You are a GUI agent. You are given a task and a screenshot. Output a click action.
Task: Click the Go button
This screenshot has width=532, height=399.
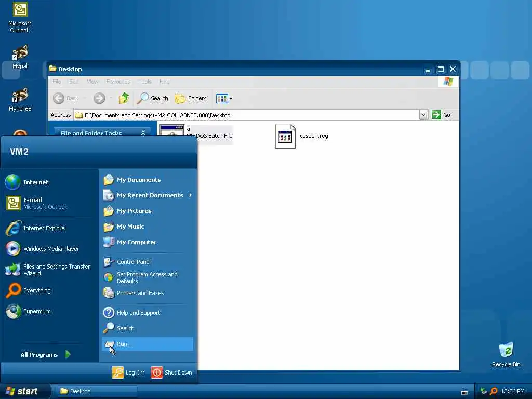tap(441, 115)
